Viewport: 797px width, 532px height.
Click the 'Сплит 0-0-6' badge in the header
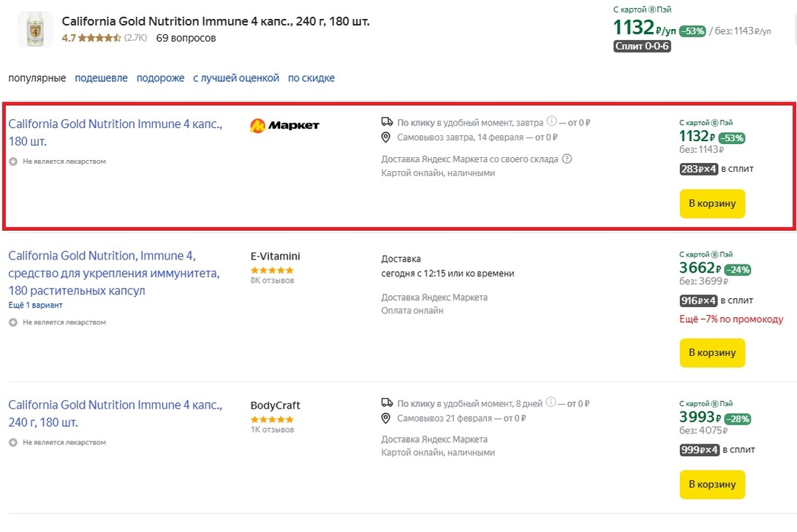tap(642, 46)
